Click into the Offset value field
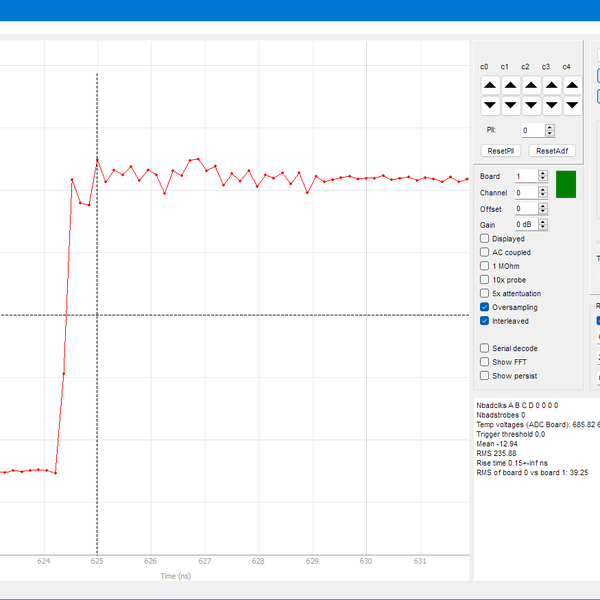600x600 pixels. tap(525, 209)
